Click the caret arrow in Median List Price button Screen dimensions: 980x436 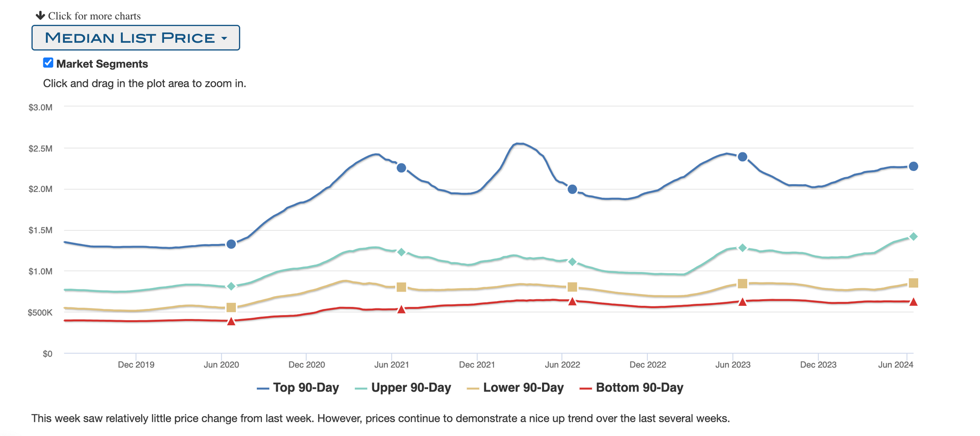(224, 38)
